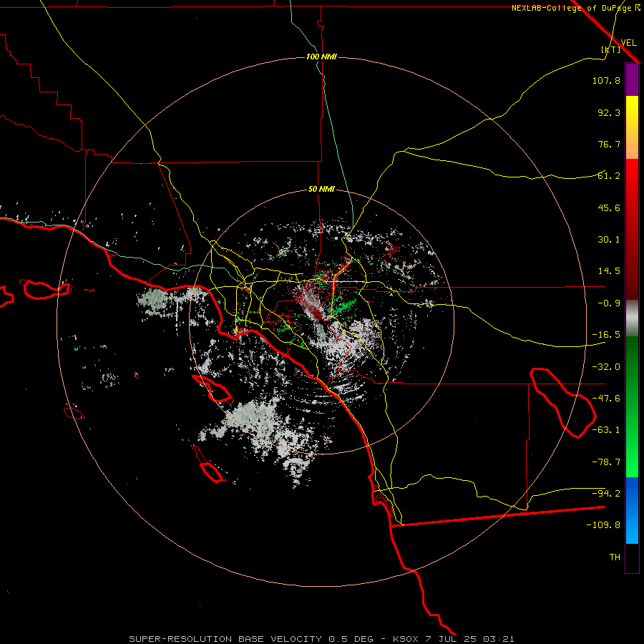Click the green segment of the color bar
The height and width of the screenshot is (644, 644).
click(632, 407)
